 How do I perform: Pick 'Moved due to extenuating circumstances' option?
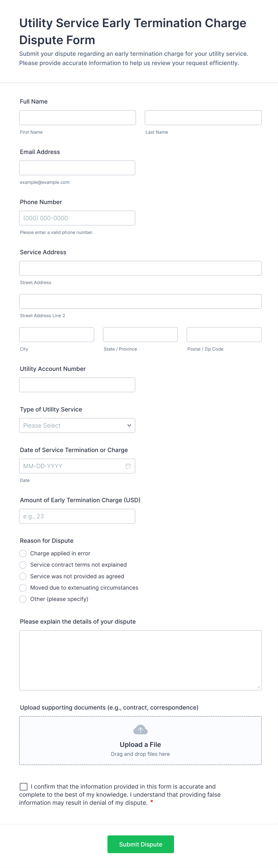click(23, 588)
